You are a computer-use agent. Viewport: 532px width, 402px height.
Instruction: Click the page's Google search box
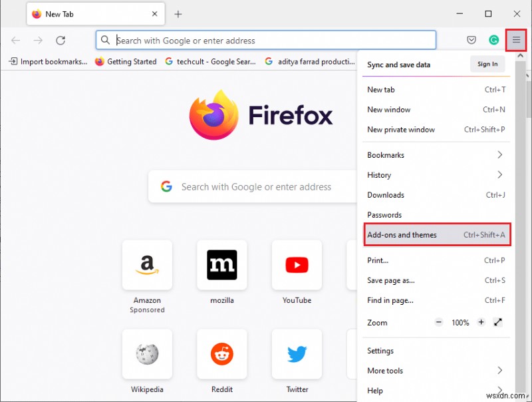[x=253, y=187]
